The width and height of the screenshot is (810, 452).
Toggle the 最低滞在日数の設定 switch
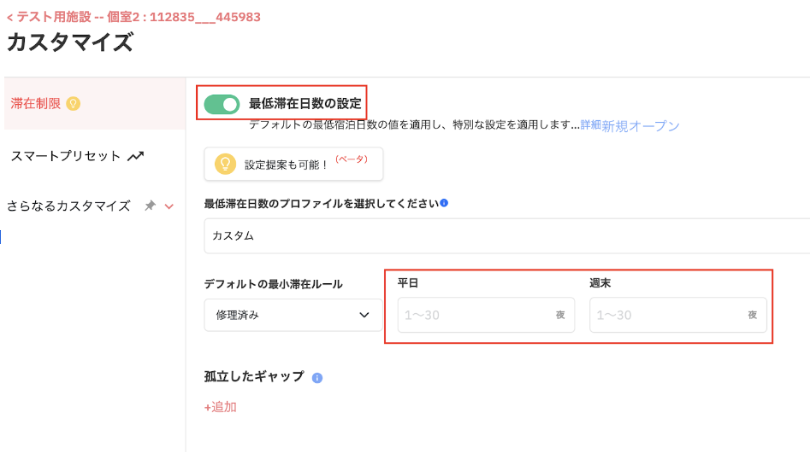coord(222,104)
